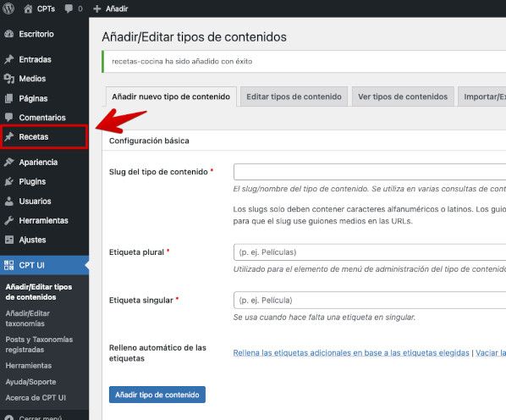Select Añadir nuevo tipo de contenido tab
This screenshot has height=420, width=506.
tap(171, 97)
